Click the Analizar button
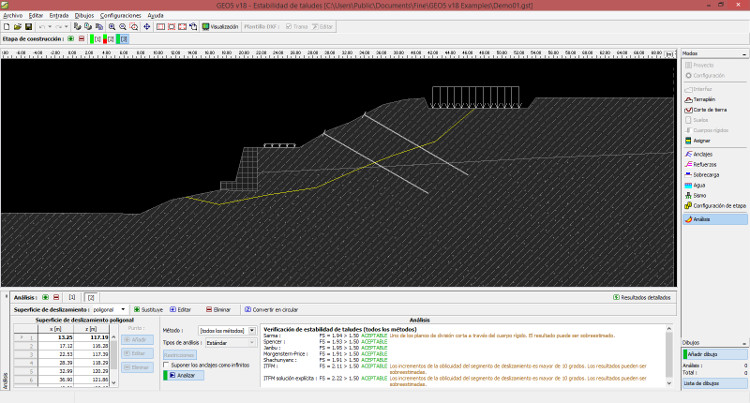 click(182, 375)
